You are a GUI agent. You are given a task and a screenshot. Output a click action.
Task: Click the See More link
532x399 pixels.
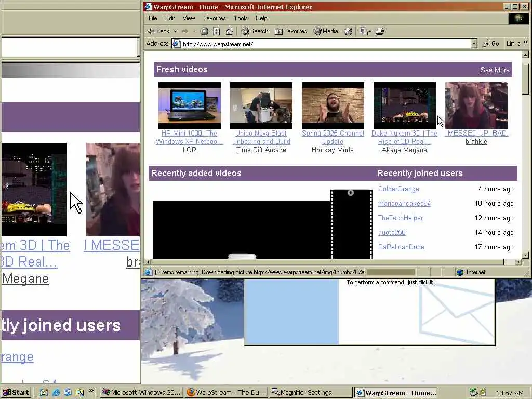tap(495, 70)
